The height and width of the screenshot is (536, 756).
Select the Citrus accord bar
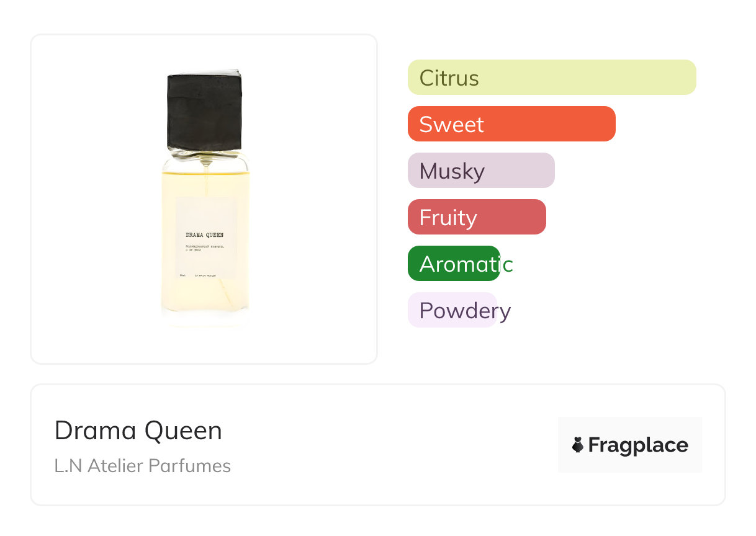pos(551,78)
